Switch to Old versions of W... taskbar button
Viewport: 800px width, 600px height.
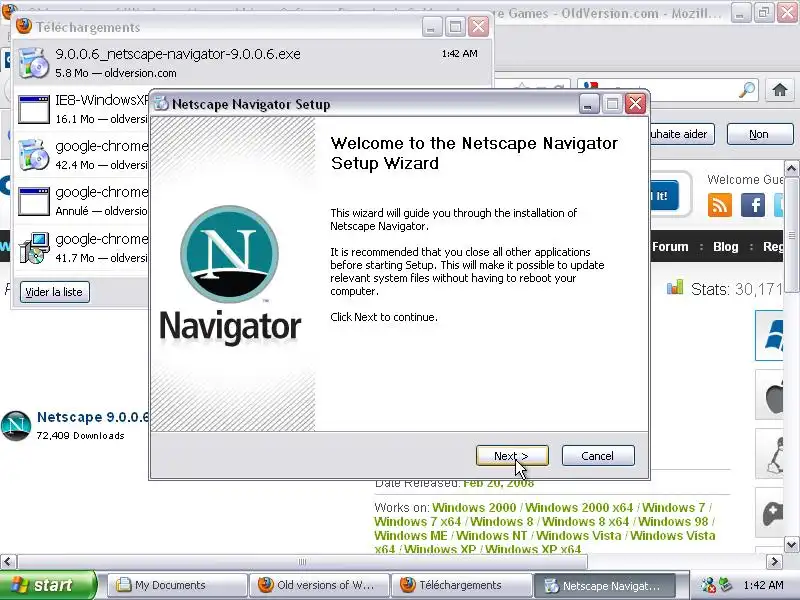pos(319,585)
